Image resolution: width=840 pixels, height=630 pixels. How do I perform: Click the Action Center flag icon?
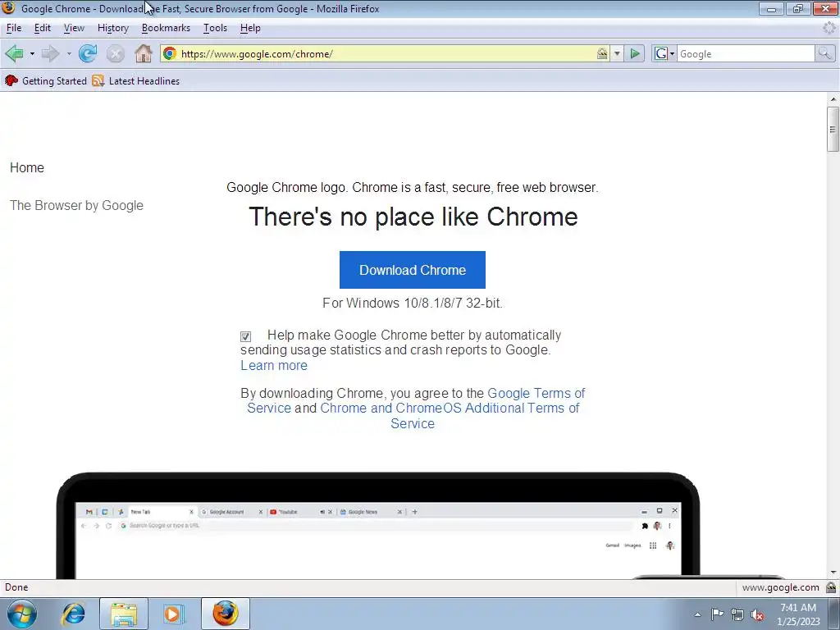717,614
